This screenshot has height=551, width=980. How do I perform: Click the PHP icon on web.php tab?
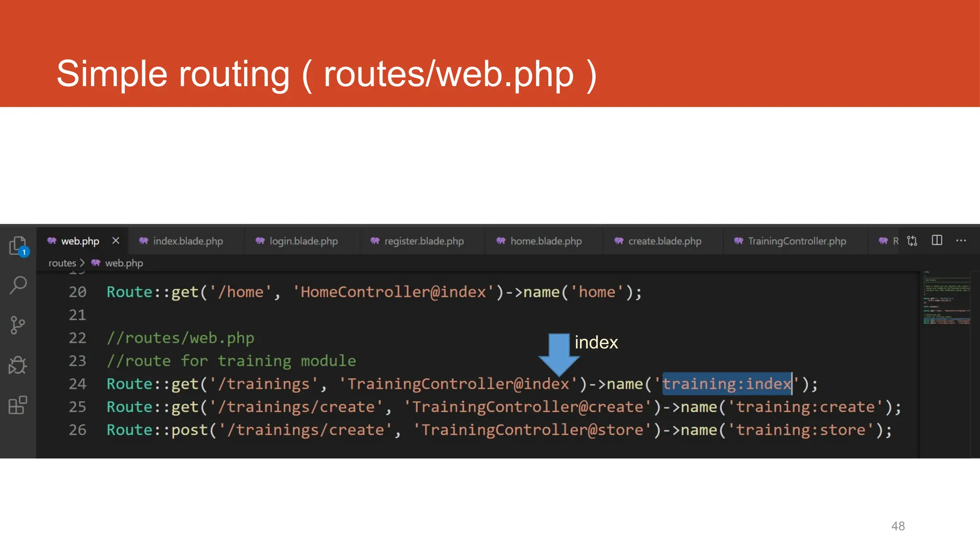[x=52, y=241]
